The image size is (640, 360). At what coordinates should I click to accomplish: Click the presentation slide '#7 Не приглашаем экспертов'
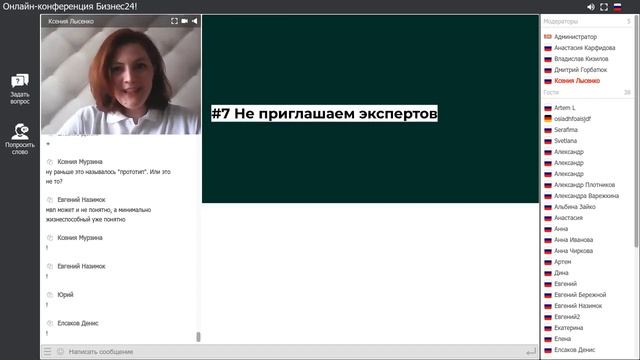(370, 109)
